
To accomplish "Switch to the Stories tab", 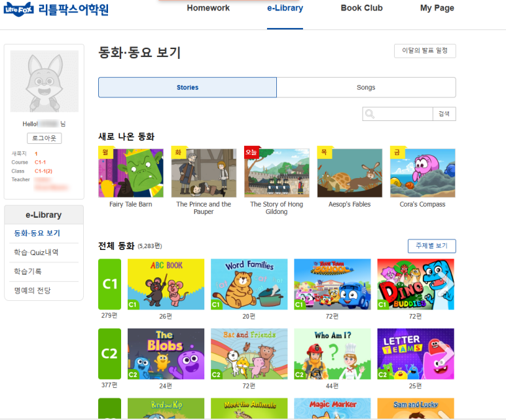I will coord(187,88).
